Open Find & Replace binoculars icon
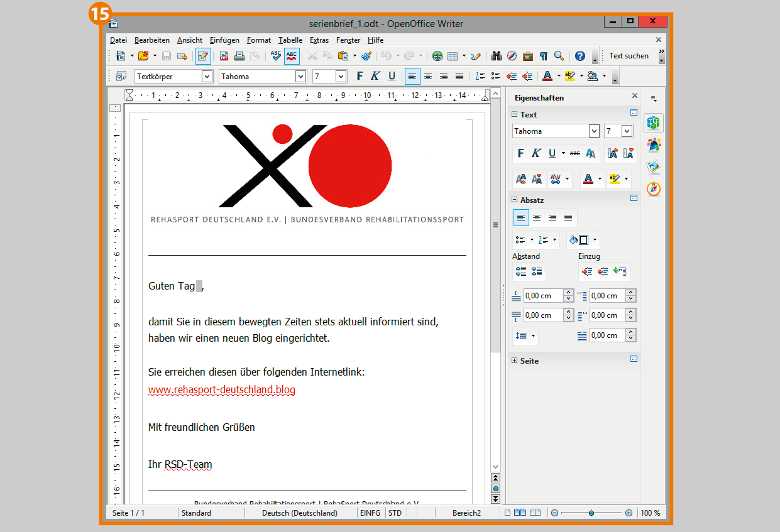Screen dimensions: 780x532 click(x=497, y=56)
